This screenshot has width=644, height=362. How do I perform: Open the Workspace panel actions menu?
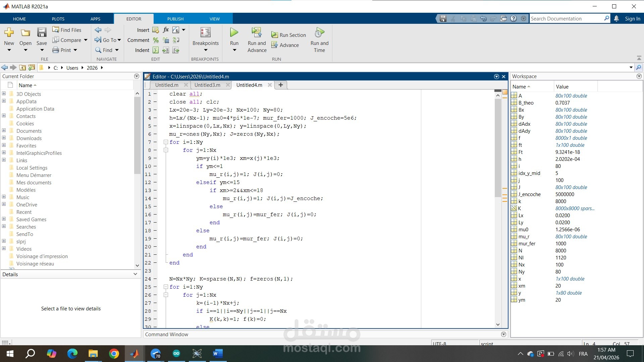pyautogui.click(x=639, y=76)
